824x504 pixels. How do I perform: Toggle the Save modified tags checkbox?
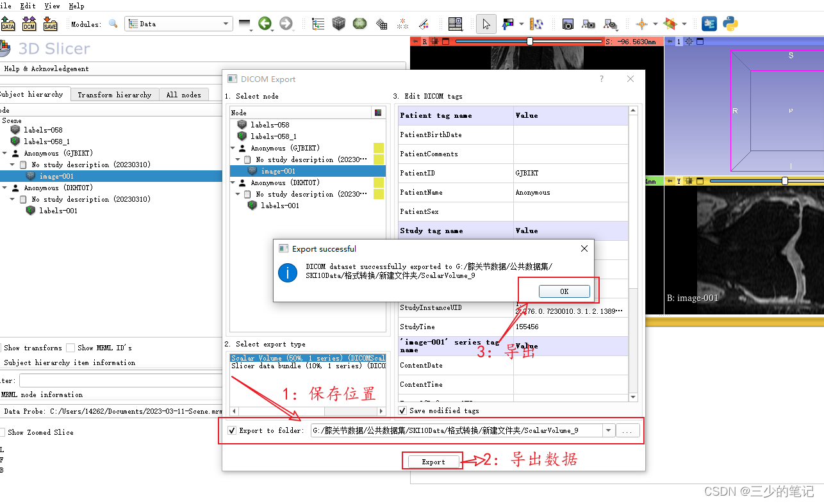[x=402, y=411]
